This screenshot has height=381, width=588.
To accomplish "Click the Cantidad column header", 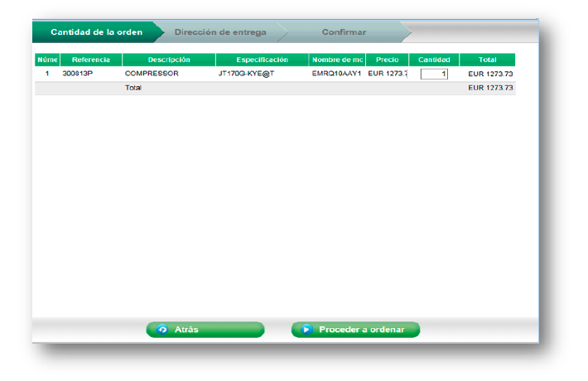I will click(434, 60).
